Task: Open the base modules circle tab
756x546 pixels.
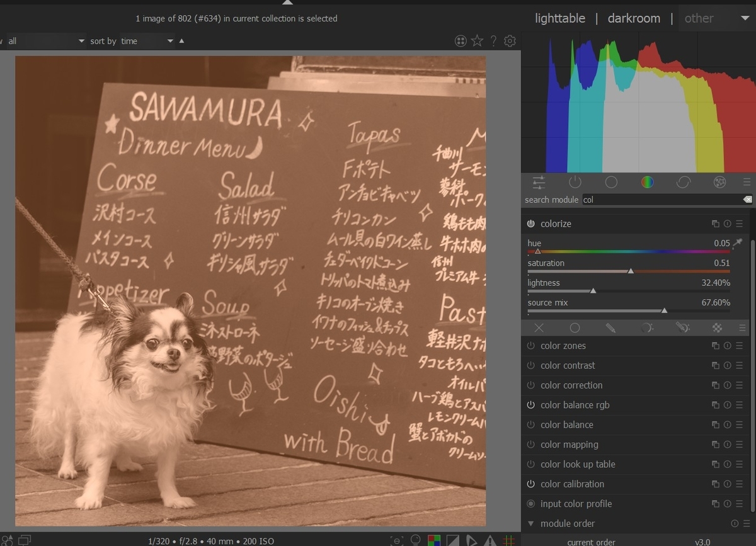Action: pyautogui.click(x=611, y=183)
